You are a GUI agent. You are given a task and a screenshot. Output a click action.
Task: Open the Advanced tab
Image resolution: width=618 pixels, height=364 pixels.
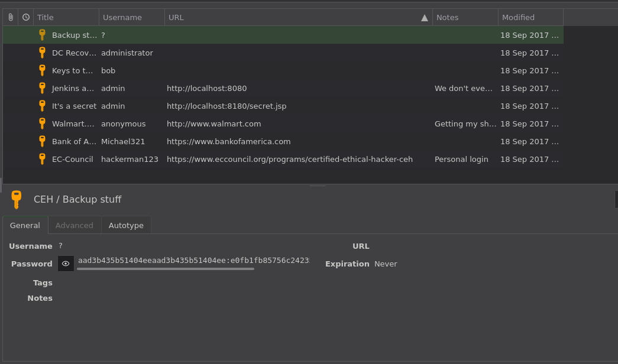75,225
